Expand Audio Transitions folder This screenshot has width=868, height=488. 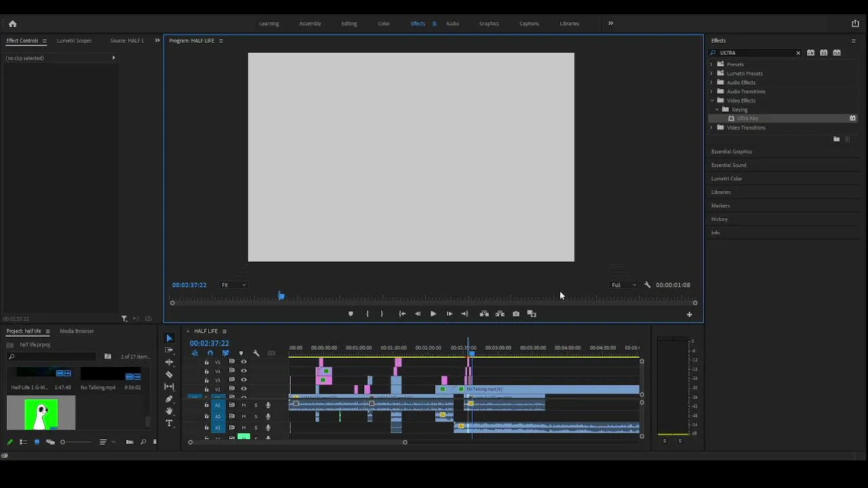[711, 91]
